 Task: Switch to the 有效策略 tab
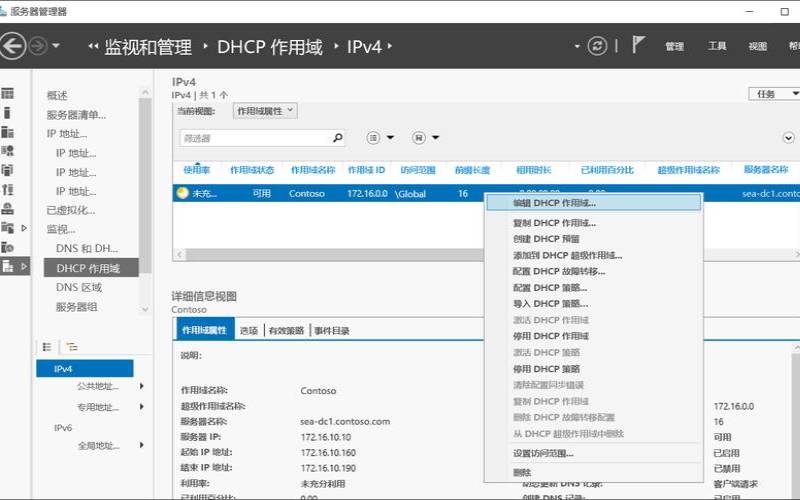(286, 331)
